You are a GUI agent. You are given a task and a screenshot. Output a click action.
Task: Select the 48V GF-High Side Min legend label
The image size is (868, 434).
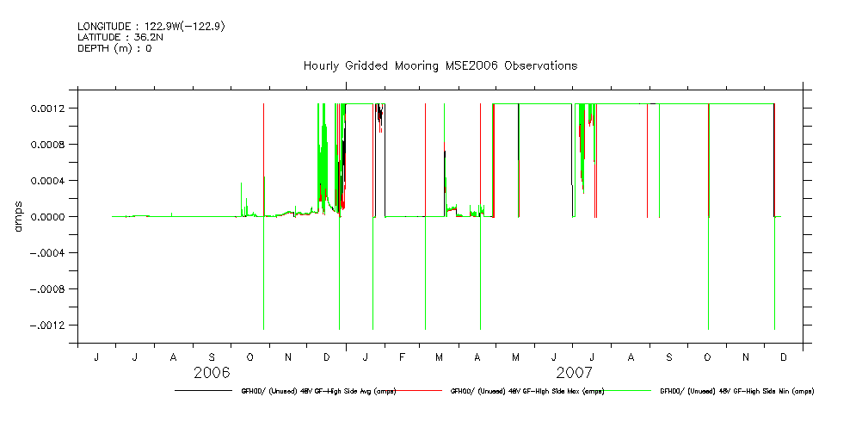pos(736,391)
